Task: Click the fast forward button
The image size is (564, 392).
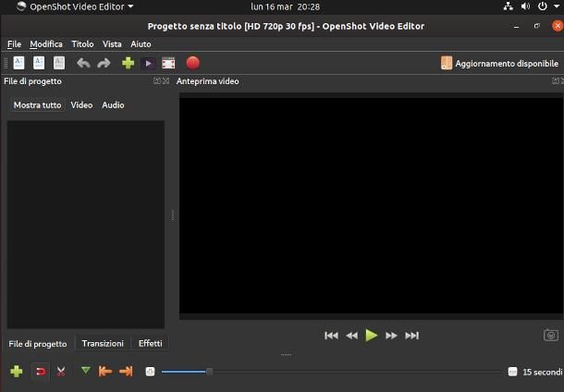Action: click(391, 336)
